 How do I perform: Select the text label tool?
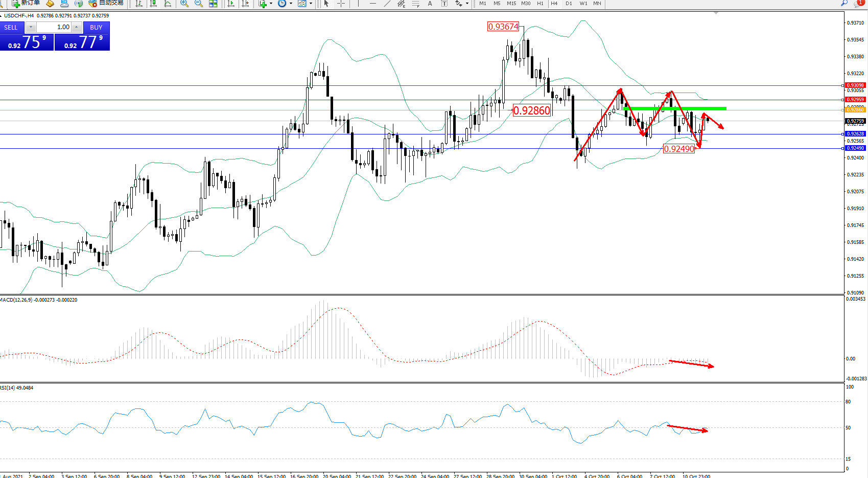coord(444,4)
